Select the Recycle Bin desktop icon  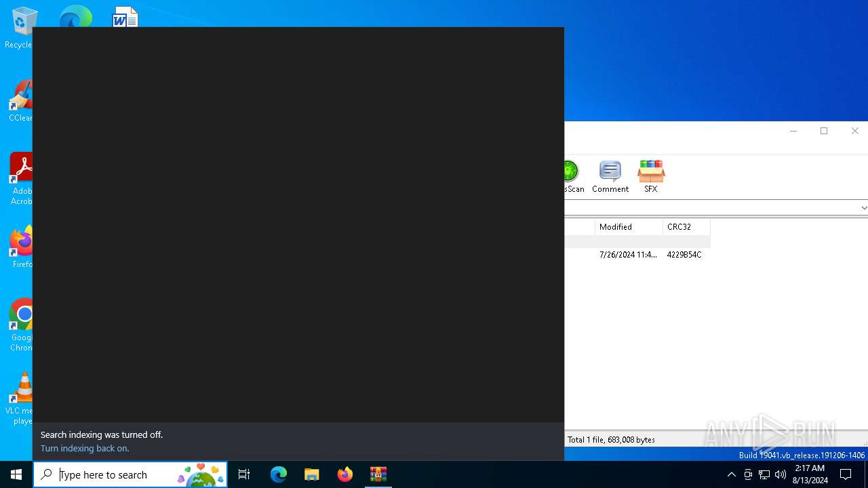tap(20, 28)
